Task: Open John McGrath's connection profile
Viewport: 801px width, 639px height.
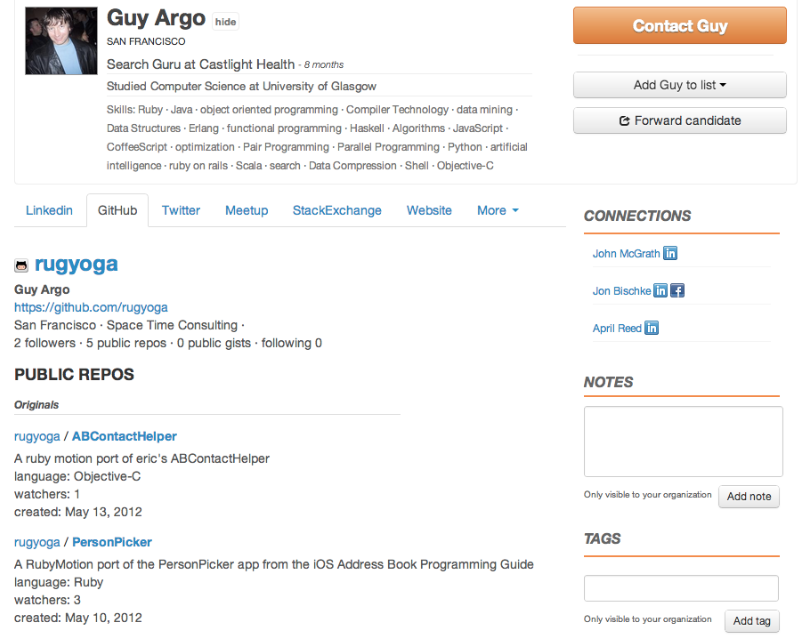Action: click(x=626, y=253)
